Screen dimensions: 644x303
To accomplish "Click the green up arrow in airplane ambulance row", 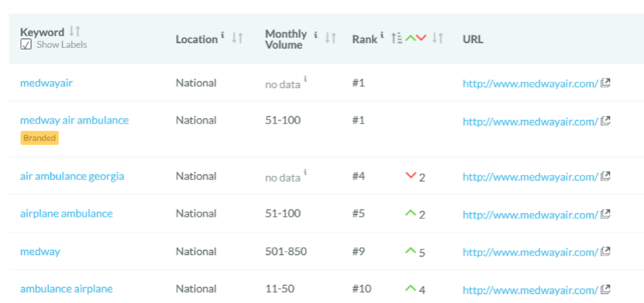I will 411,213.
